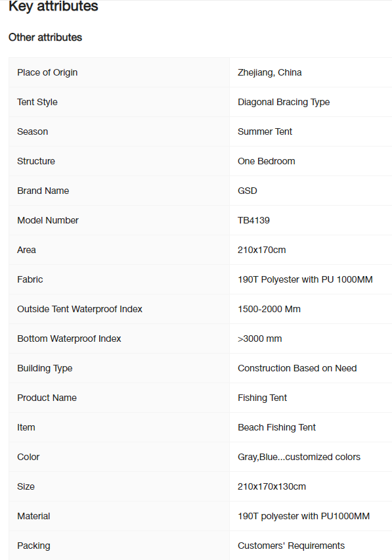Viewport: 392px width, 560px height.
Task: Click 190T Polyester with PU 1000MM fabric
Action: 305,279
